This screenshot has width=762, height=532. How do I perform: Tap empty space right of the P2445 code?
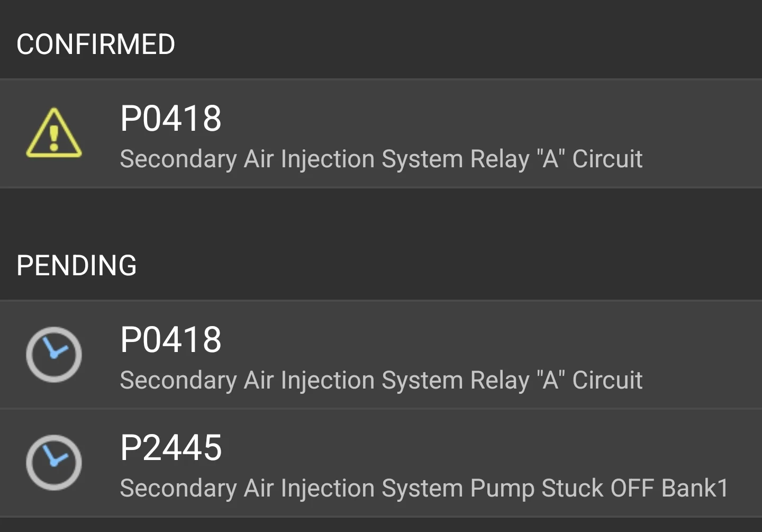click(476, 448)
